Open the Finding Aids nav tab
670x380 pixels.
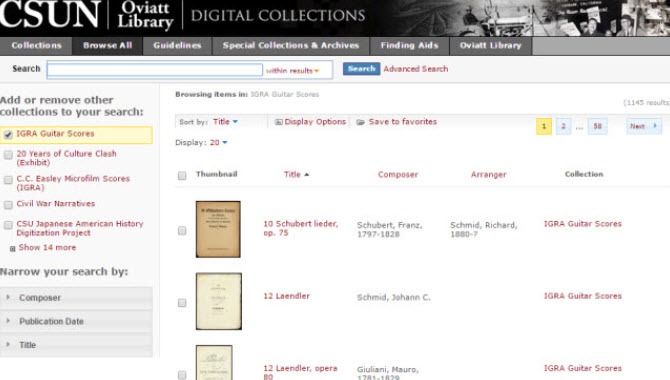click(x=409, y=46)
